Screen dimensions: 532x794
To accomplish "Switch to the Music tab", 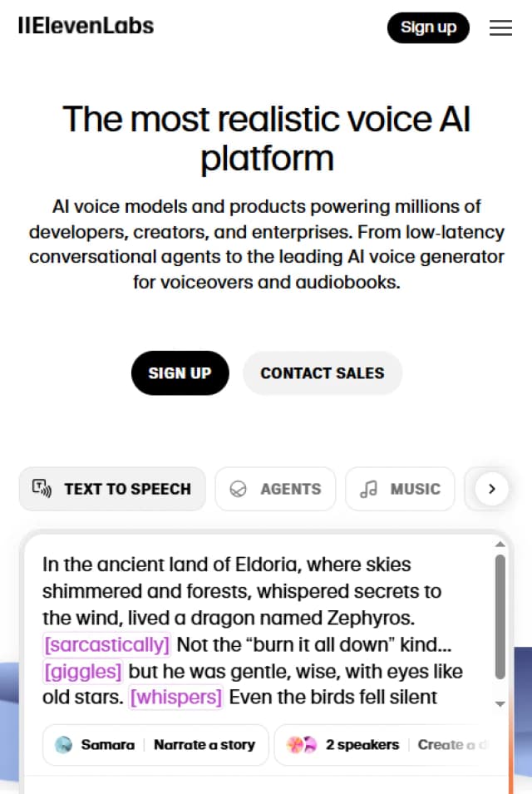I will (400, 489).
